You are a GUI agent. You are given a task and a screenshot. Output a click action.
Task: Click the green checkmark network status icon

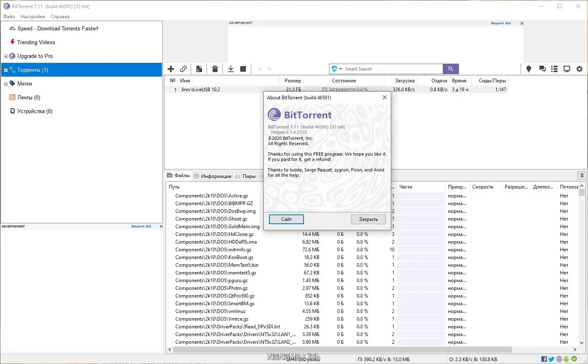(574, 359)
